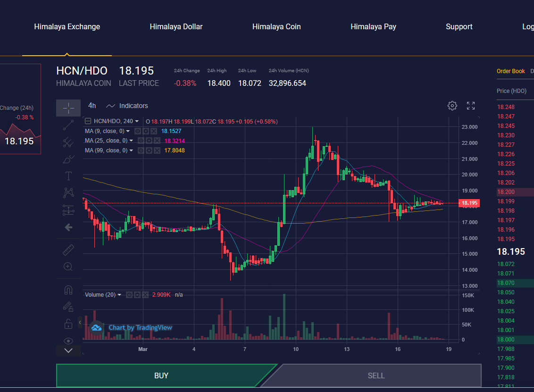Expand drawing toolbar with bottom chevron
Viewport: 534px width, 392px height.
pos(68,350)
